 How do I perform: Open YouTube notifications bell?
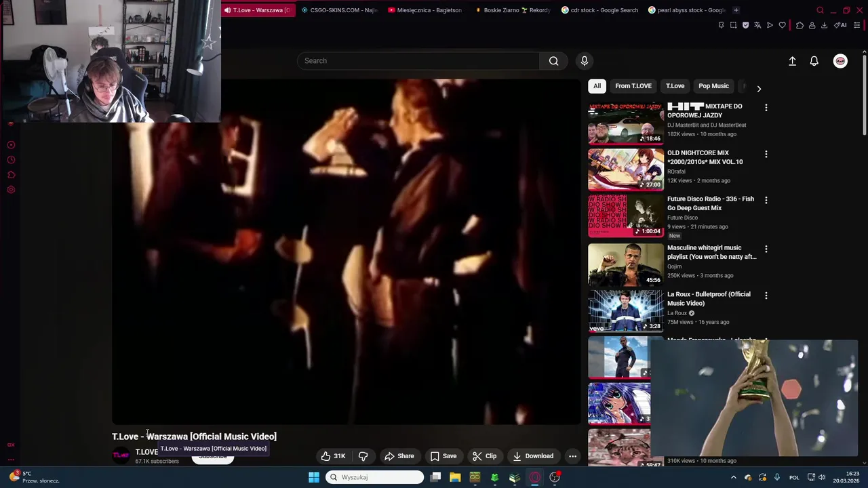pyautogui.click(x=814, y=61)
